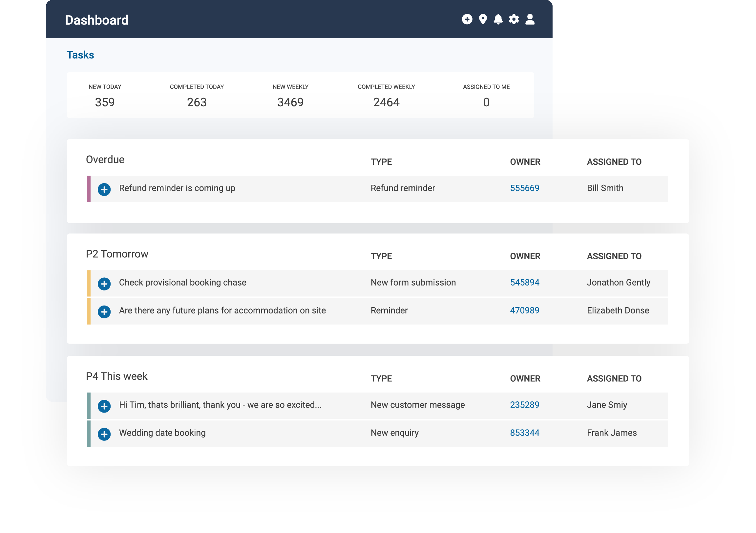This screenshot has height=533, width=756.
Task: Click the Tasks heading link
Action: [80, 55]
